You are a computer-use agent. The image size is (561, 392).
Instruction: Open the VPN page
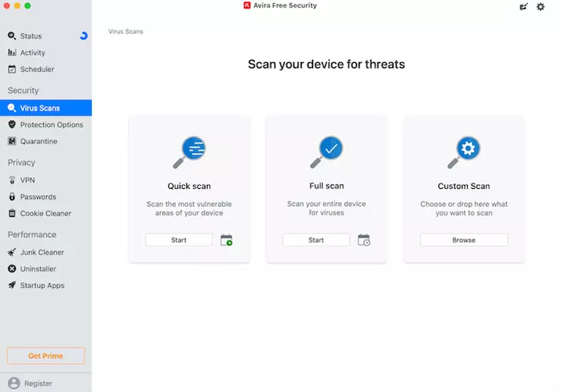(x=45, y=180)
